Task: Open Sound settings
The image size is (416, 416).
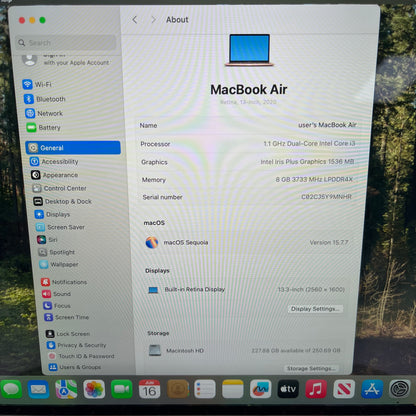Action: tap(56, 294)
